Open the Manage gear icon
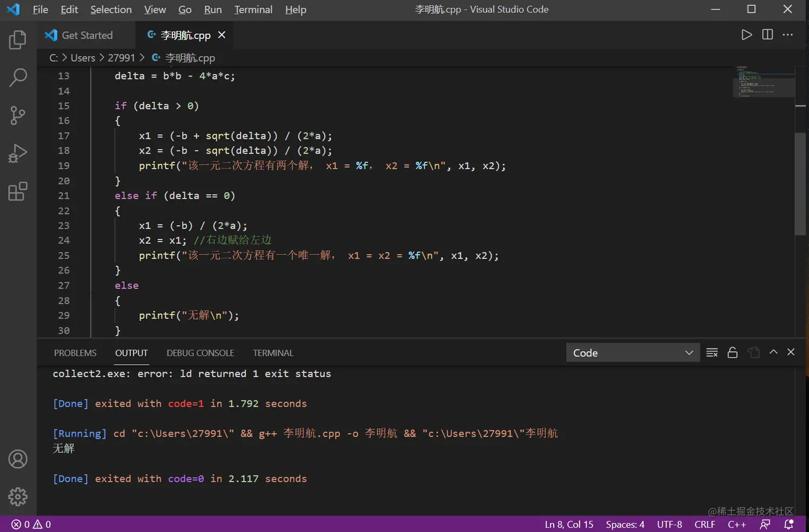This screenshot has width=809, height=532. click(x=18, y=497)
